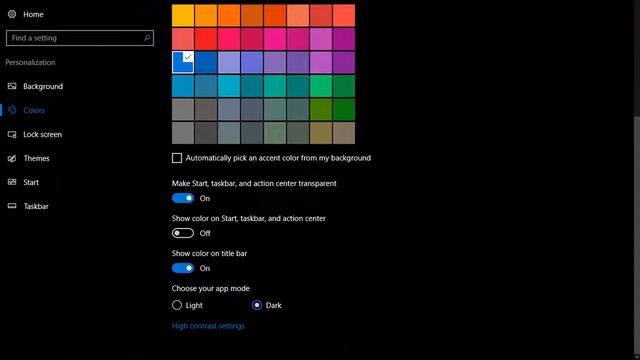The width and height of the screenshot is (640, 360).
Task: Open Background settings page
Action: (x=43, y=86)
